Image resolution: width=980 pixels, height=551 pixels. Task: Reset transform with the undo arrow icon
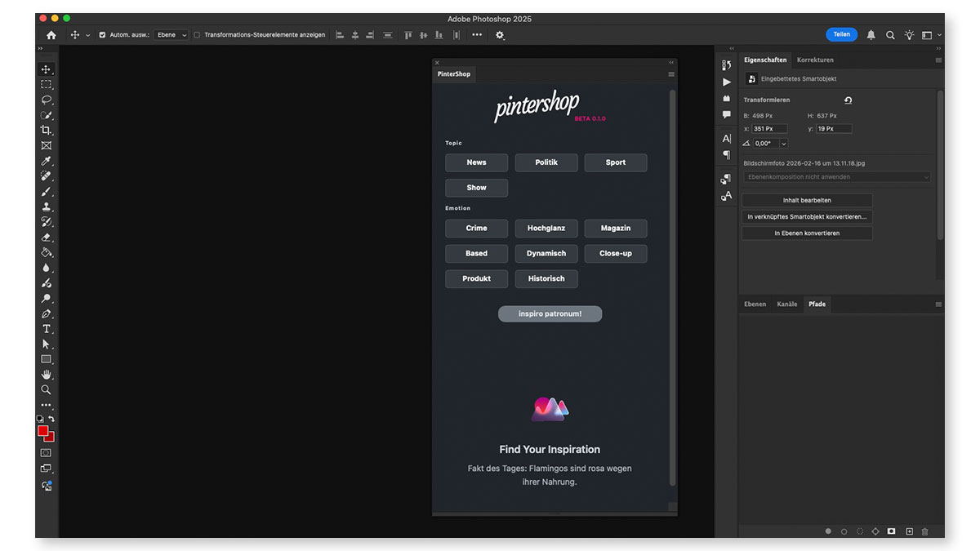(x=848, y=100)
